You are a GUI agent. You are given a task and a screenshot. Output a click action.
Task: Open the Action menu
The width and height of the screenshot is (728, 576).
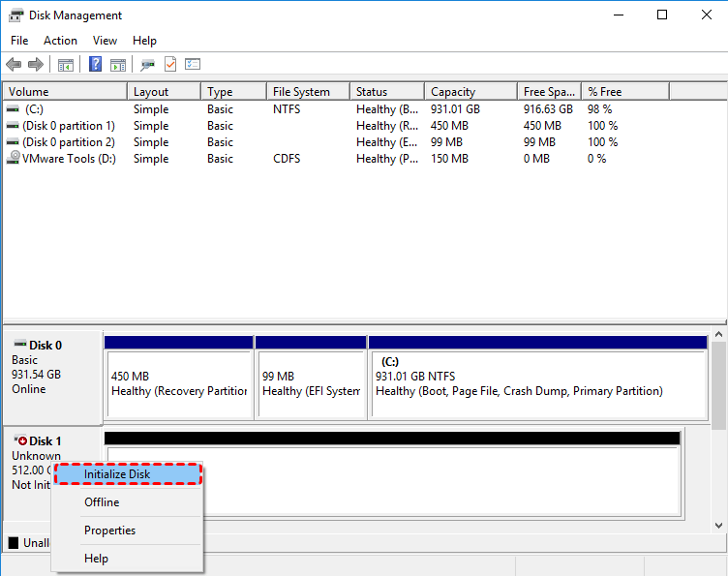pos(60,41)
